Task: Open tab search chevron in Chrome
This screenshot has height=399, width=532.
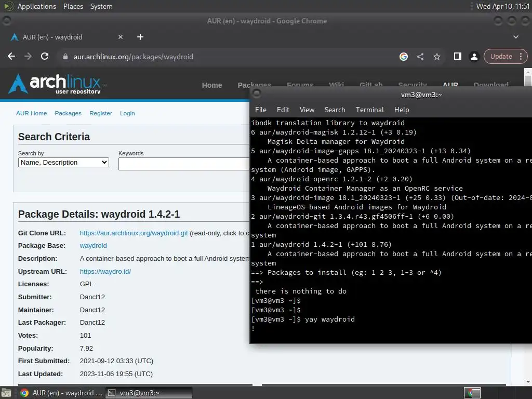Action: click(x=516, y=37)
